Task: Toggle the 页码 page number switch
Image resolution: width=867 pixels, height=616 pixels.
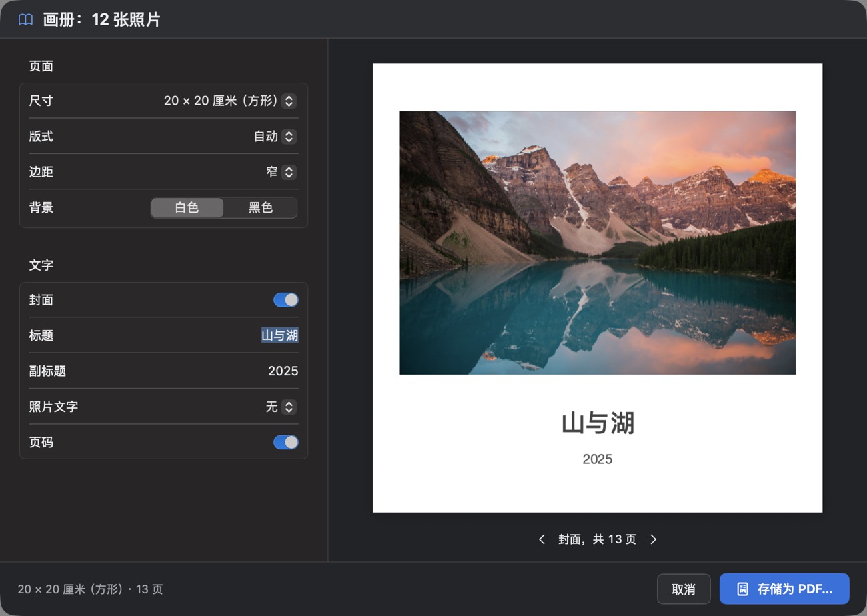Action: [286, 442]
